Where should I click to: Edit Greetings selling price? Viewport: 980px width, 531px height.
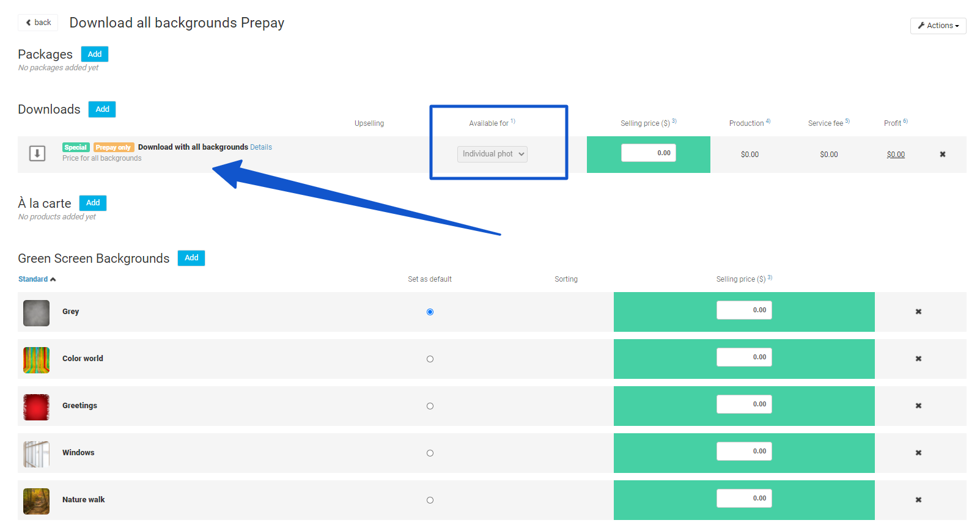point(744,404)
